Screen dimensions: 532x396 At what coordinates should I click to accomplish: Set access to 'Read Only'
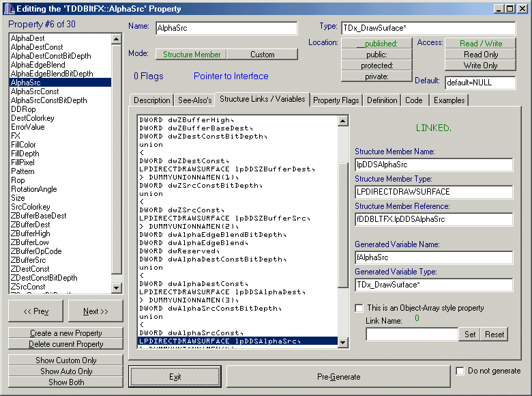pos(481,55)
